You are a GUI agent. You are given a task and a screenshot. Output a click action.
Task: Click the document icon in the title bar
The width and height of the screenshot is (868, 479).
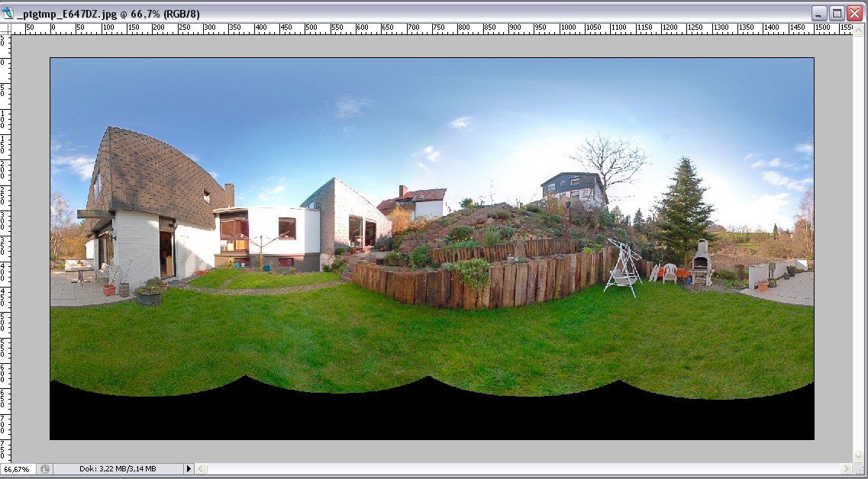coord(8,13)
